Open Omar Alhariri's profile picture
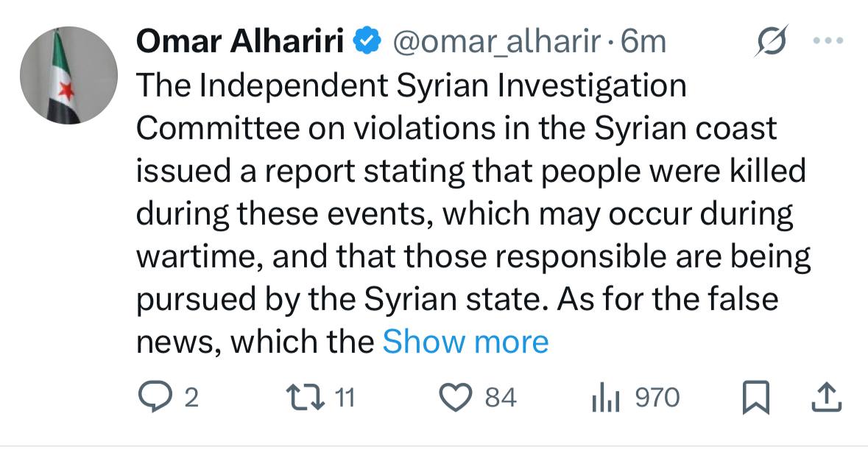The height and width of the screenshot is (456, 868). 68,75
